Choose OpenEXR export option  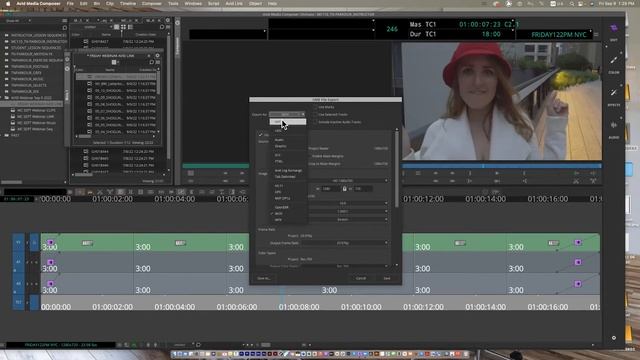[282, 207]
